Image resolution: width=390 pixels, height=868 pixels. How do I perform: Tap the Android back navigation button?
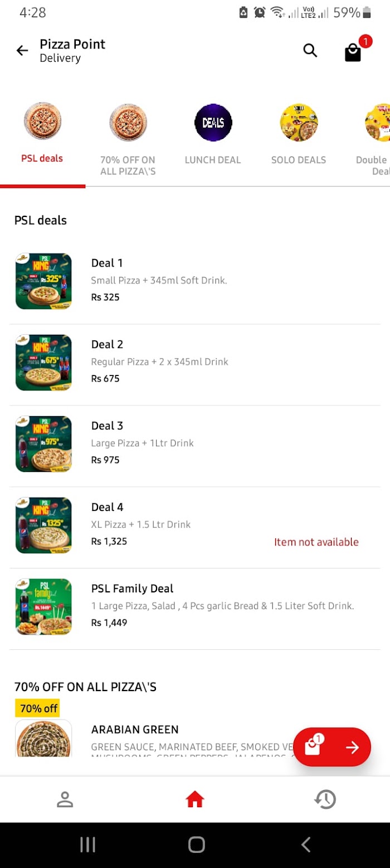(305, 845)
